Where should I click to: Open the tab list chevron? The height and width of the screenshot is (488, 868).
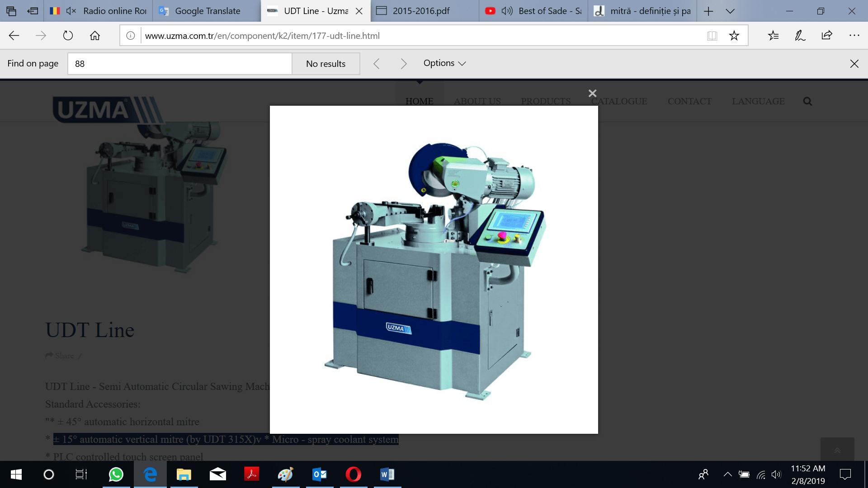click(730, 11)
